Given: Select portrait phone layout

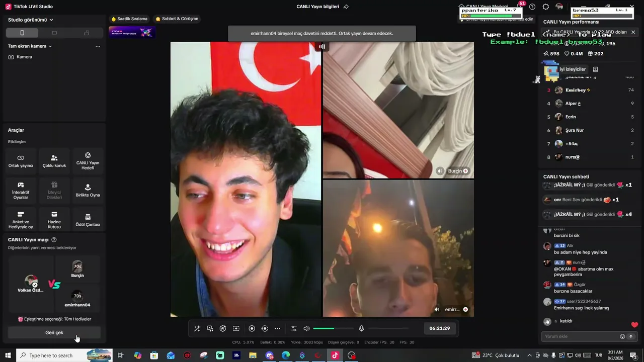Looking at the screenshot, I should point(22,33).
